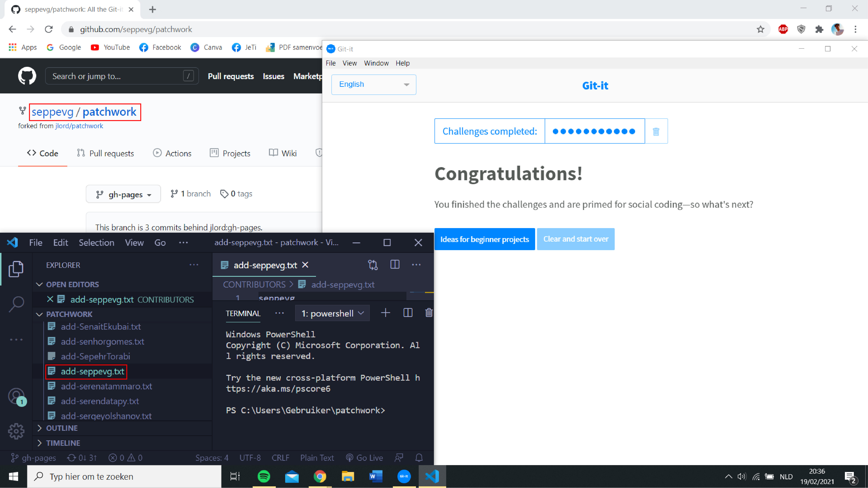The width and height of the screenshot is (868, 488).
Task: Close the add-seppevg.txt editor tab
Action: coord(305,265)
